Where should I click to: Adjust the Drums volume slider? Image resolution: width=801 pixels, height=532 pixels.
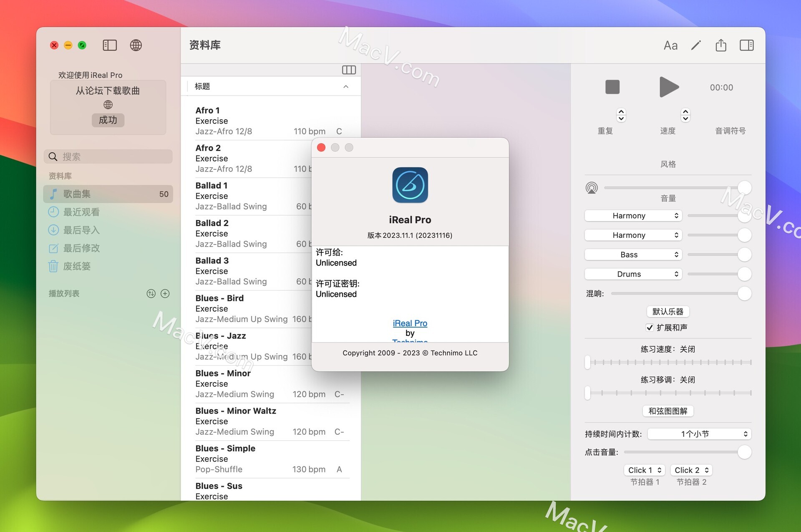(x=719, y=274)
